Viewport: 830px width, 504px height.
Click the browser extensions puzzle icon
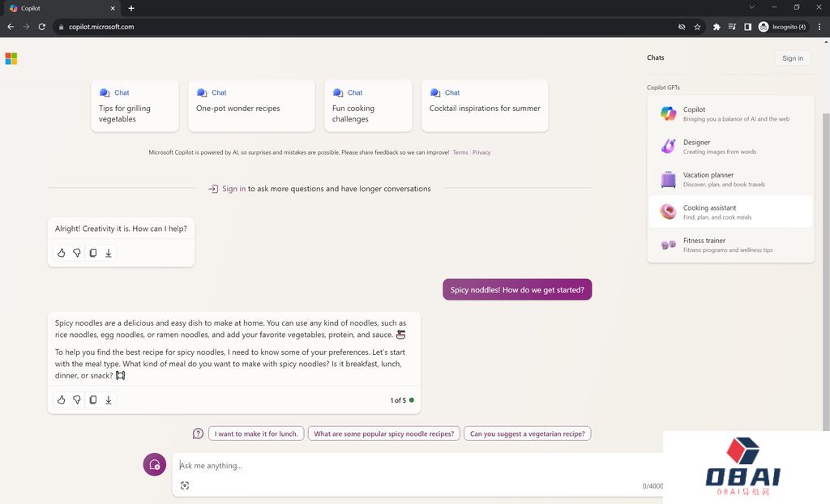point(717,27)
